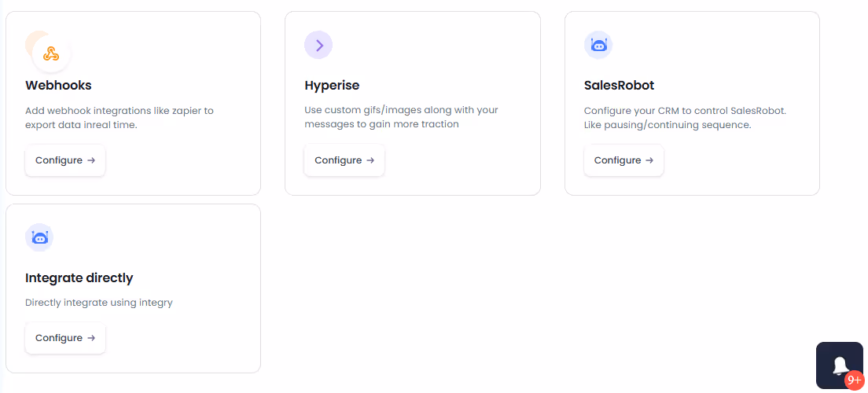
Task: Click the text 'export data inreal time.'
Action: pyautogui.click(x=82, y=125)
